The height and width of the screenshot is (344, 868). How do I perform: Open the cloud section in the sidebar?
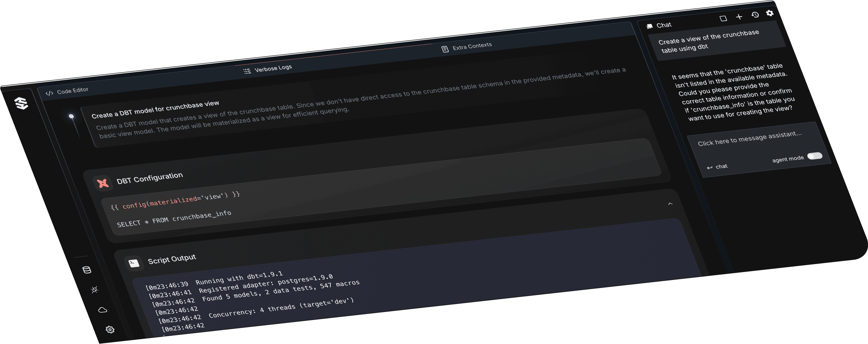(x=103, y=310)
